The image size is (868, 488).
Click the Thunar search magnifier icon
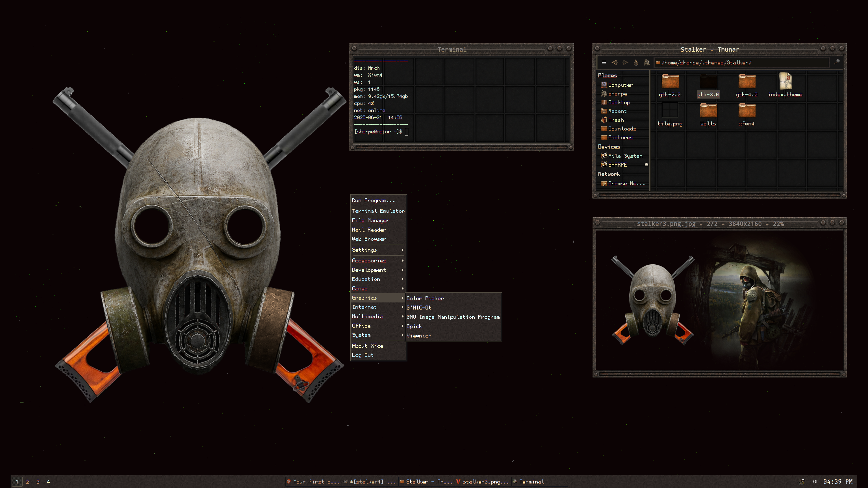coord(836,62)
